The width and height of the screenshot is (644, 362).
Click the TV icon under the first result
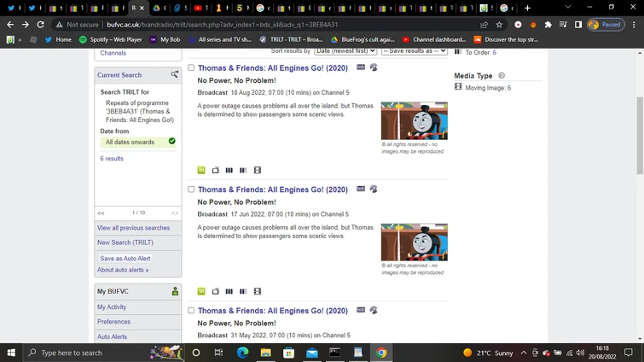[215, 170]
